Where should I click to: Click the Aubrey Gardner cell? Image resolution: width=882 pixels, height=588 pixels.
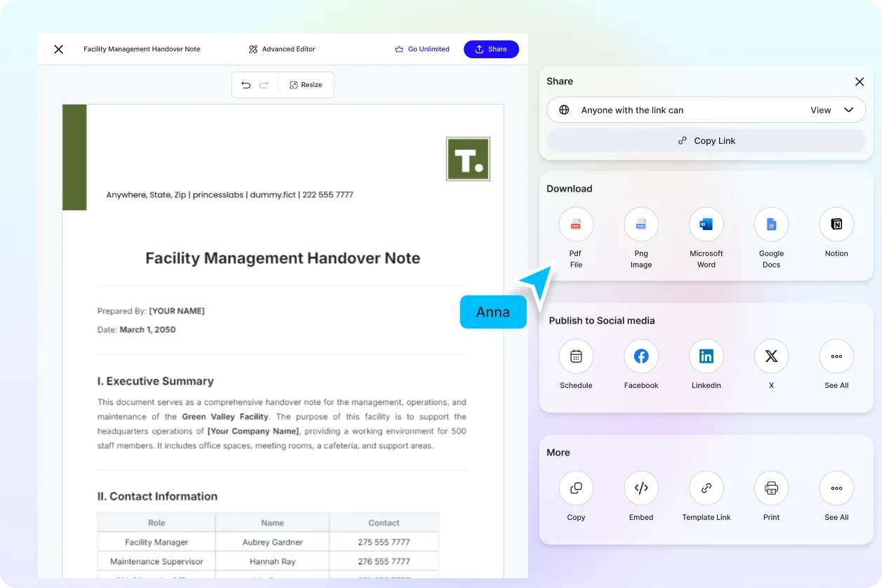[x=272, y=542]
